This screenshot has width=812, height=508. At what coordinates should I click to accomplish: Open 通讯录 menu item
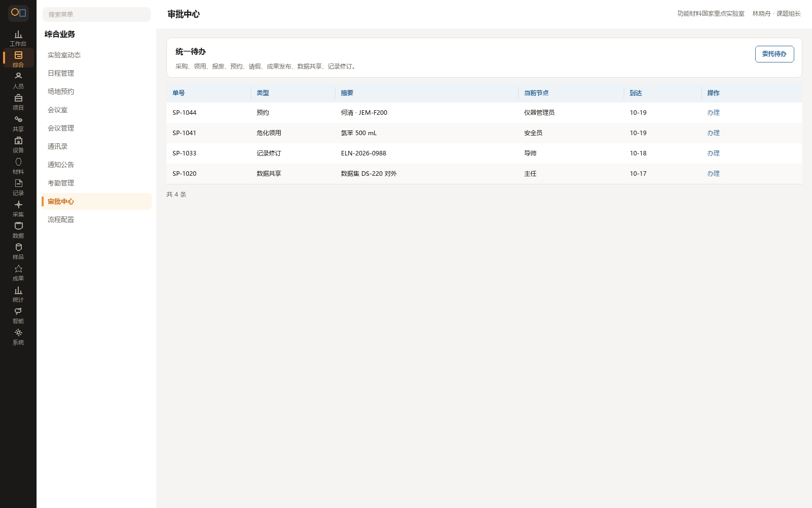[96, 146]
